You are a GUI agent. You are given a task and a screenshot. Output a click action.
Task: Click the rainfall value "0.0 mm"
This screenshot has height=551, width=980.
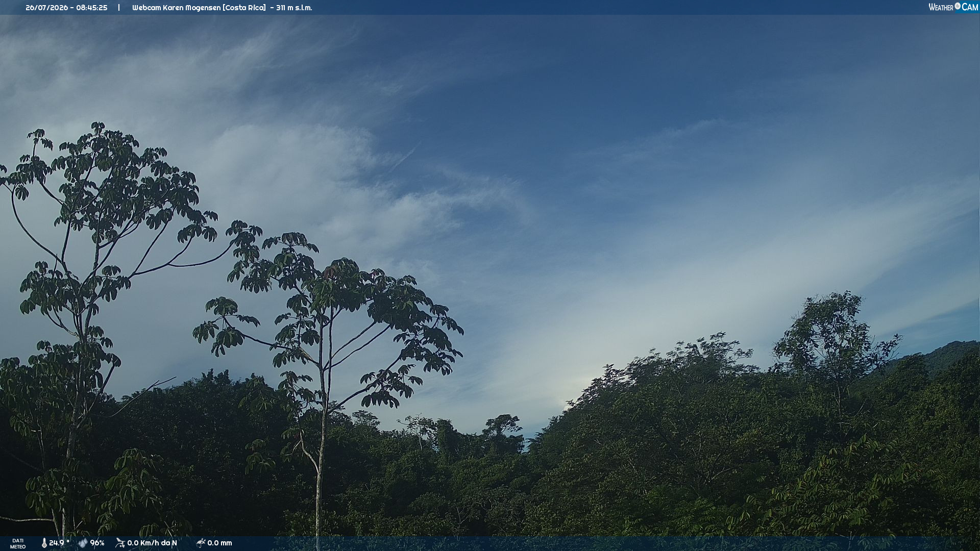point(219,543)
